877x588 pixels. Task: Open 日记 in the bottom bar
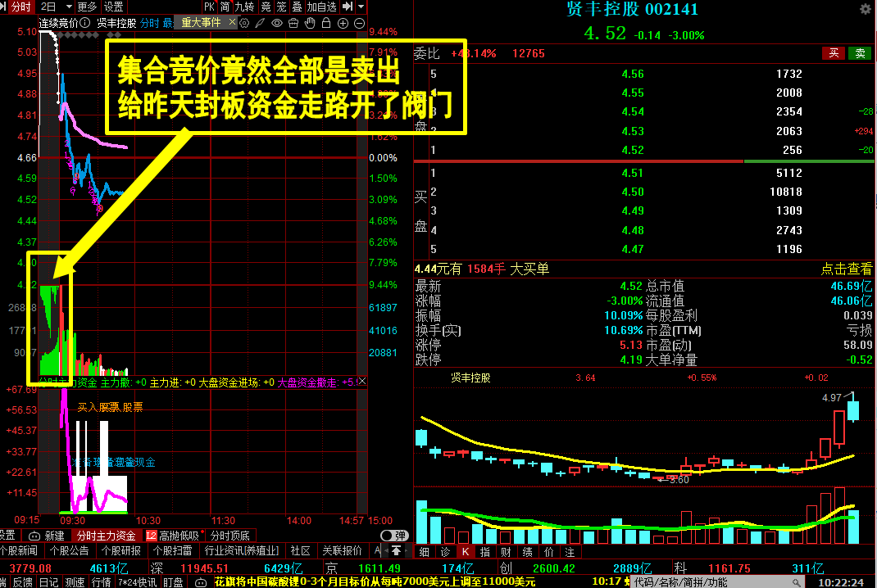(x=48, y=581)
